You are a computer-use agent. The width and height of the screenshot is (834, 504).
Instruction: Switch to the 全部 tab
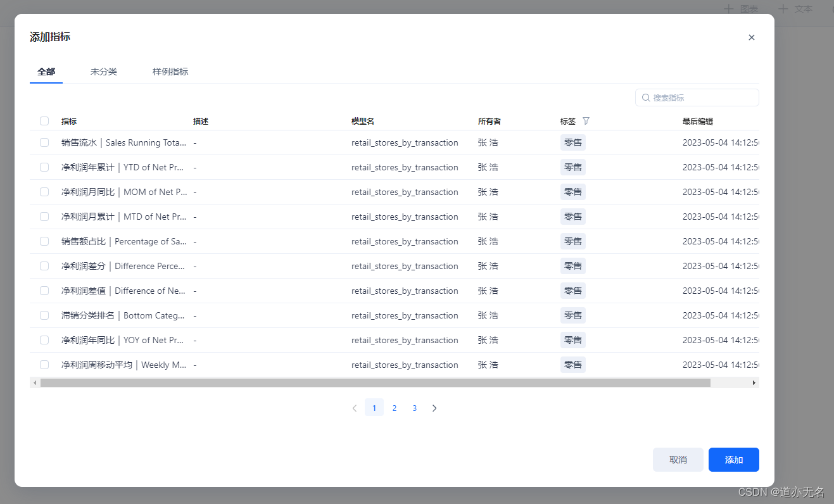(x=46, y=72)
